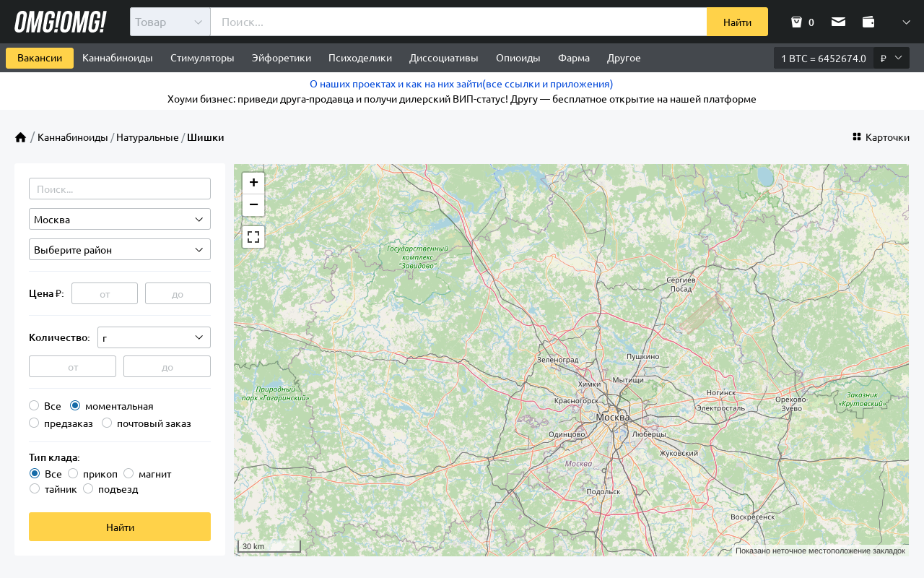Zoom out on the map

(x=253, y=205)
